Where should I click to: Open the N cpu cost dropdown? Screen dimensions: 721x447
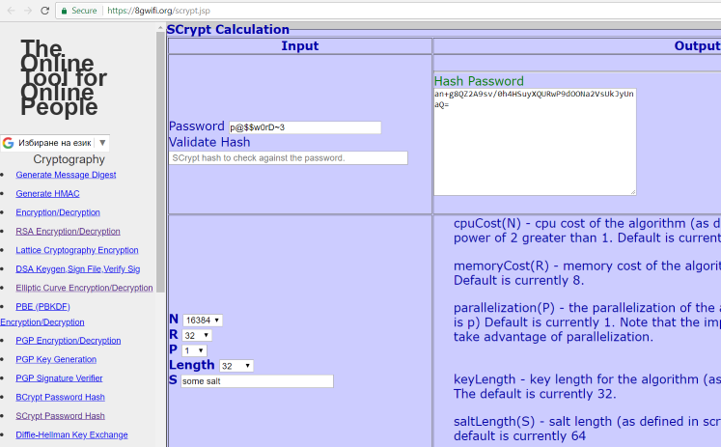pos(202,320)
